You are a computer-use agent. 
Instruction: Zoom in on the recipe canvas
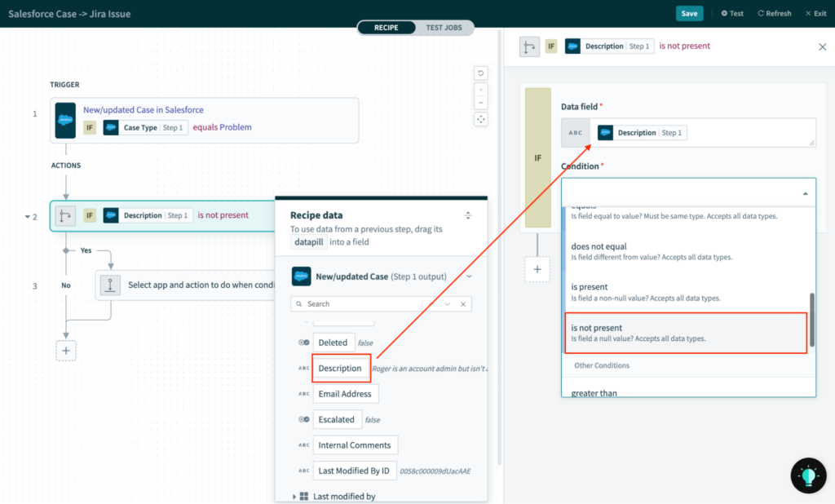coord(482,91)
